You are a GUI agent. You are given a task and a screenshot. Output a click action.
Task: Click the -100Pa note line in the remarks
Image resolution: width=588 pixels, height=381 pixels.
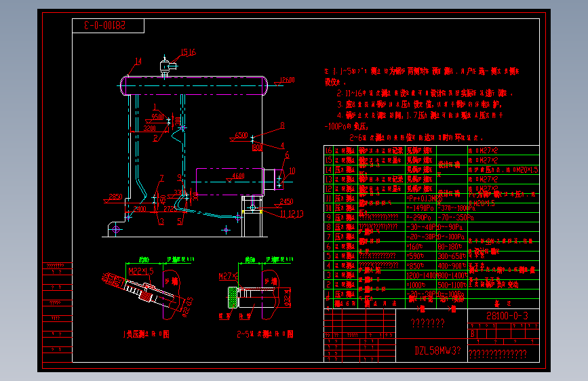click(x=347, y=126)
